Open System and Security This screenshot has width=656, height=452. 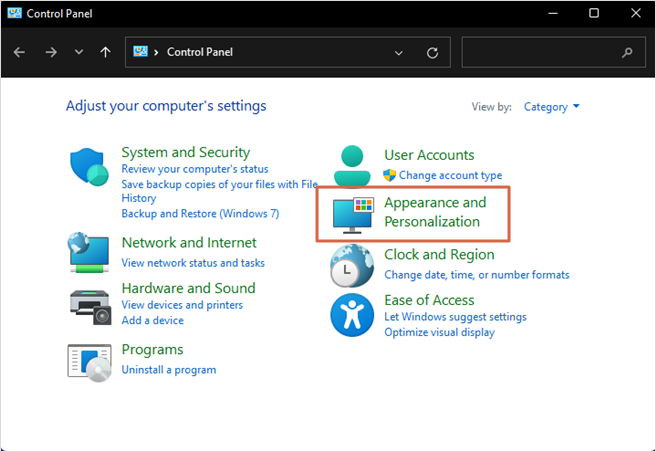point(186,152)
